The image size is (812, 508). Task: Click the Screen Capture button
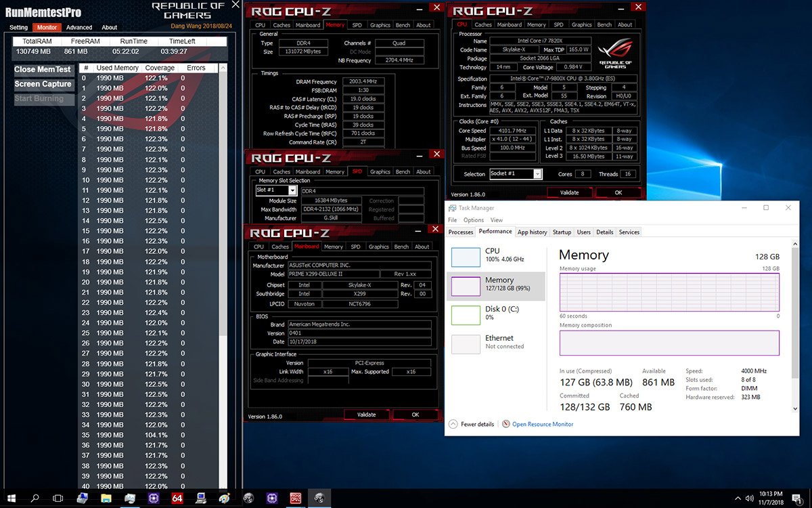pyautogui.click(x=43, y=84)
